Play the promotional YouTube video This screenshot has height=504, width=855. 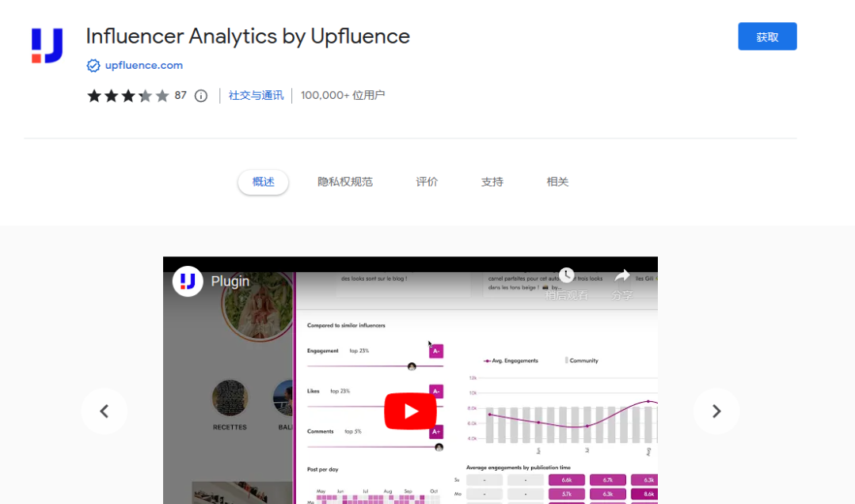(410, 411)
